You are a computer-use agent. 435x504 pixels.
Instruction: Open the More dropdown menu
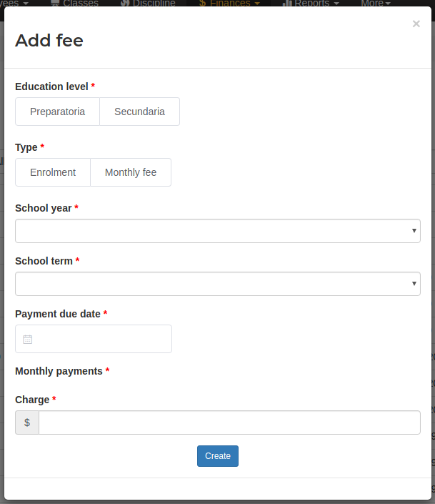tap(375, 3)
